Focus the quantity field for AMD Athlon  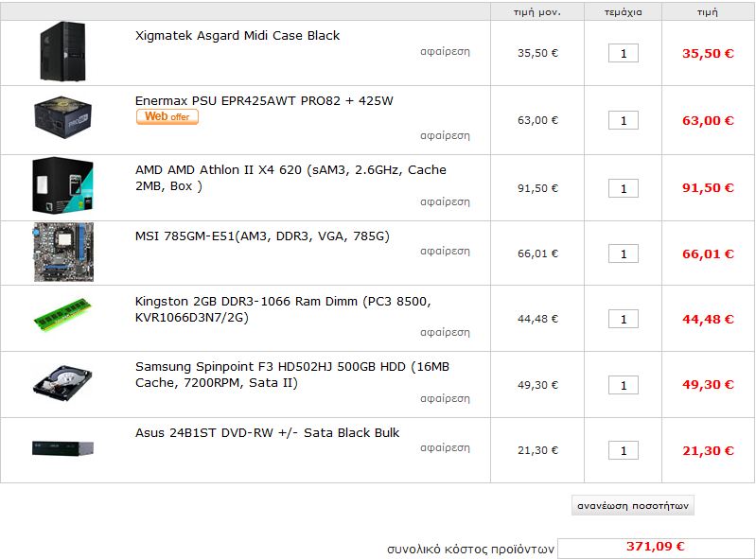tap(624, 188)
